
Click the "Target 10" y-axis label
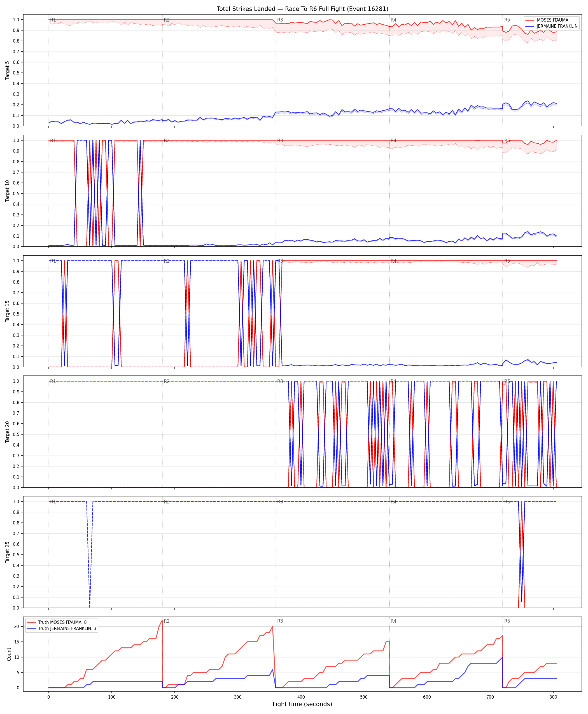click(x=8, y=191)
